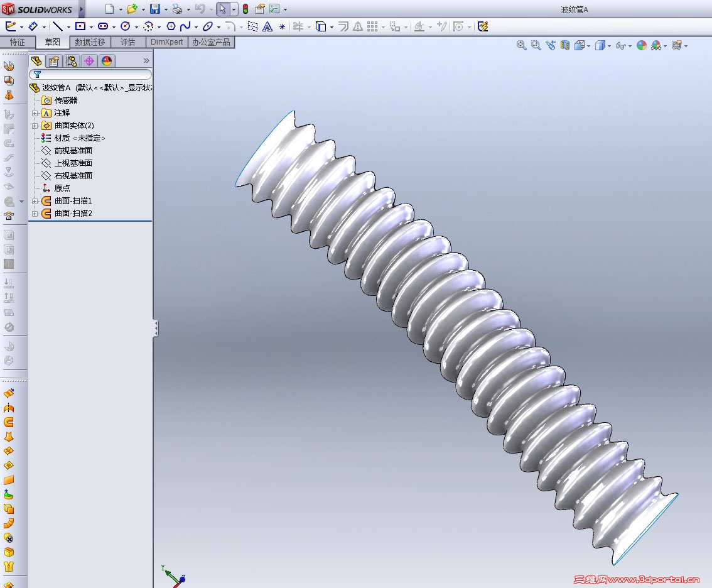Expand the 曲面-扫描2 feature node
The height and width of the screenshot is (588, 712).
coord(35,214)
